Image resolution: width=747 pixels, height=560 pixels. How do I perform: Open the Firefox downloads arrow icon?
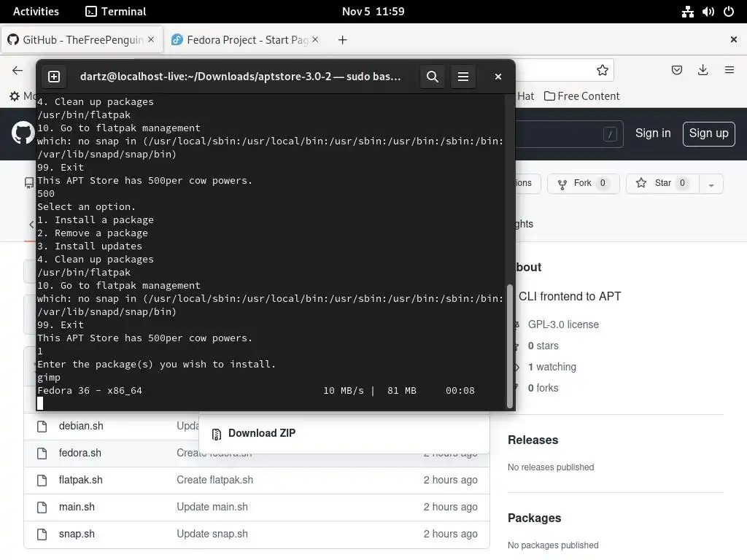[703, 71]
